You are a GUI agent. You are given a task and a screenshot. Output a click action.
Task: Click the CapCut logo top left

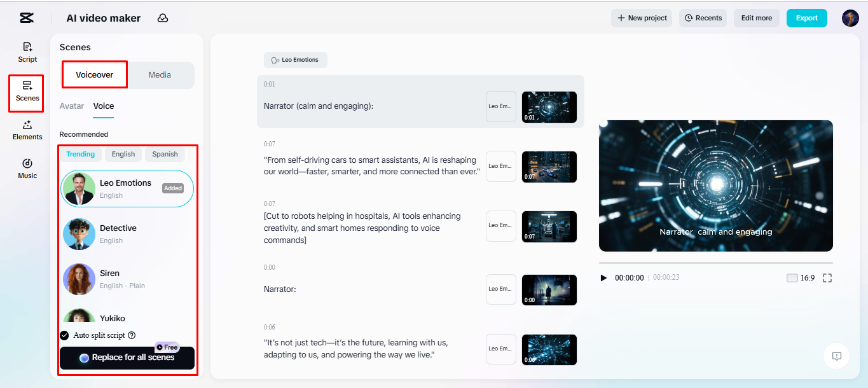(x=26, y=18)
